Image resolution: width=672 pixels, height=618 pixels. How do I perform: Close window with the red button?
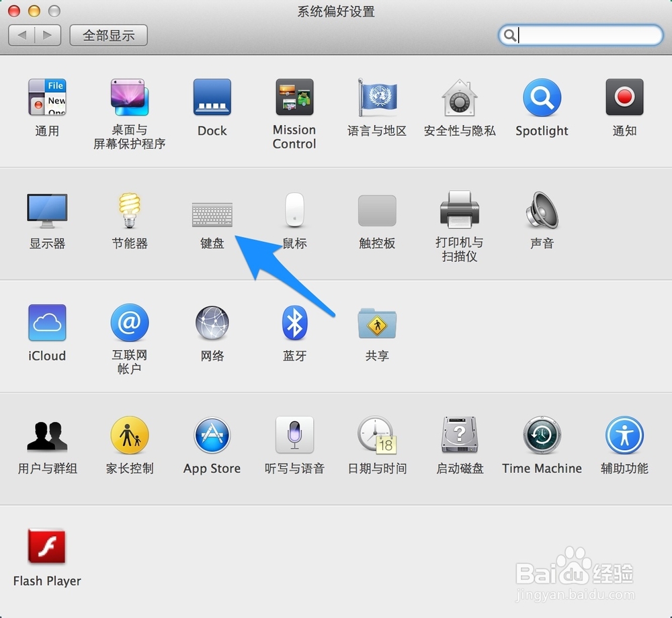tap(14, 11)
